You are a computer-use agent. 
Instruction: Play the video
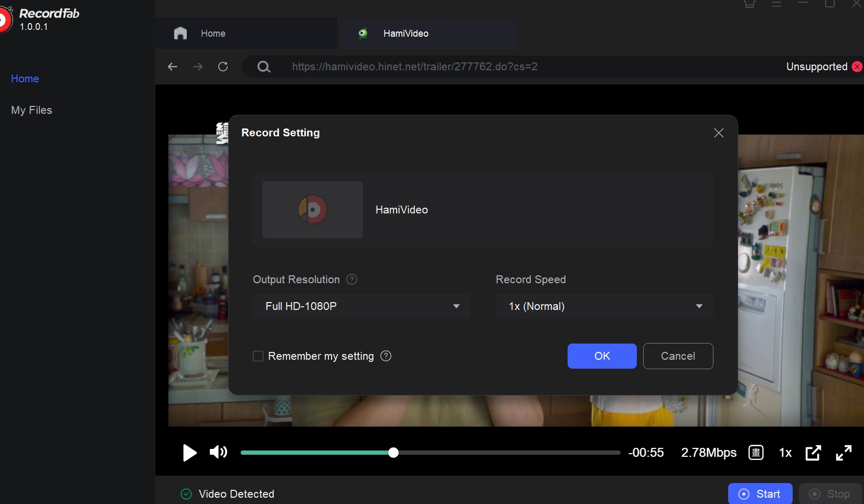[x=189, y=453]
